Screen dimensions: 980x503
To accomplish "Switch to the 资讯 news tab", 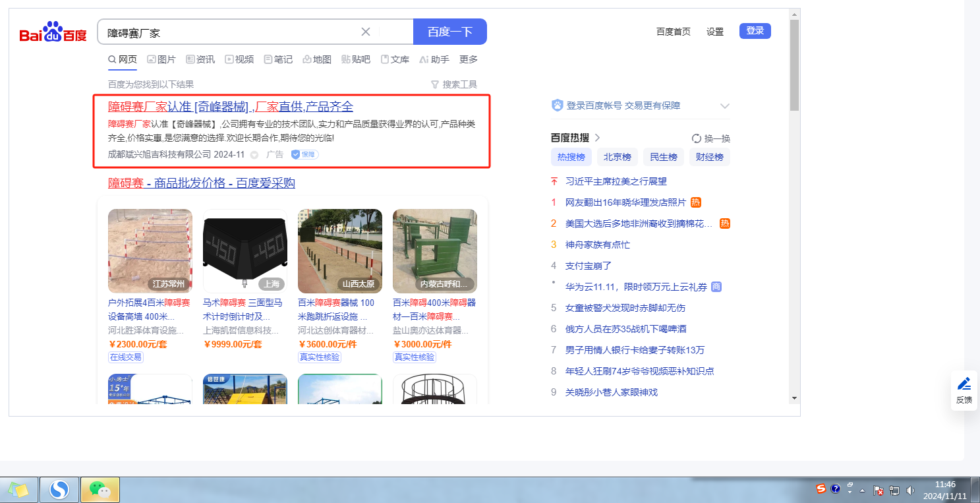I will (200, 59).
